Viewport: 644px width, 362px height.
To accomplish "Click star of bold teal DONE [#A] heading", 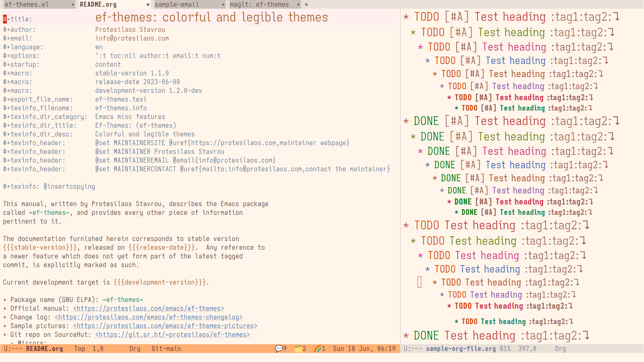I will [456, 213].
